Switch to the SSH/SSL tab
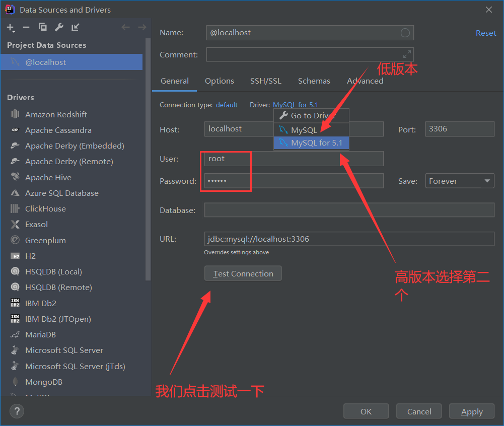Image resolution: width=504 pixels, height=426 pixels. 266,81
